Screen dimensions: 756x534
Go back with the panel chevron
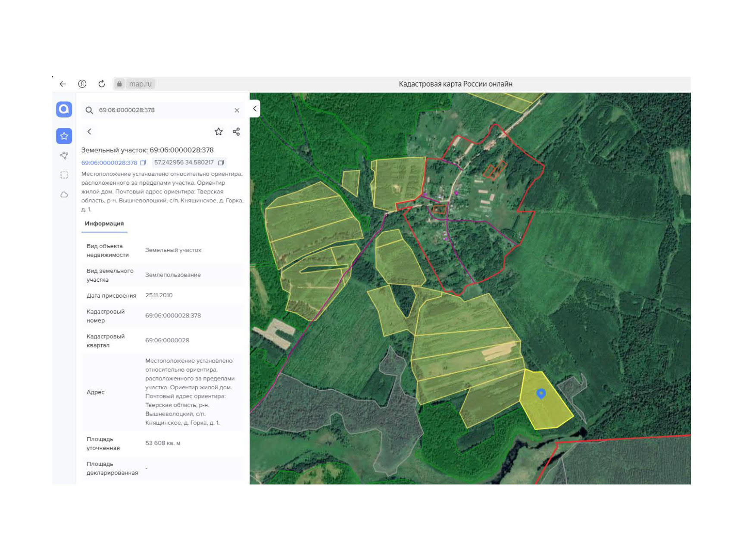(89, 132)
